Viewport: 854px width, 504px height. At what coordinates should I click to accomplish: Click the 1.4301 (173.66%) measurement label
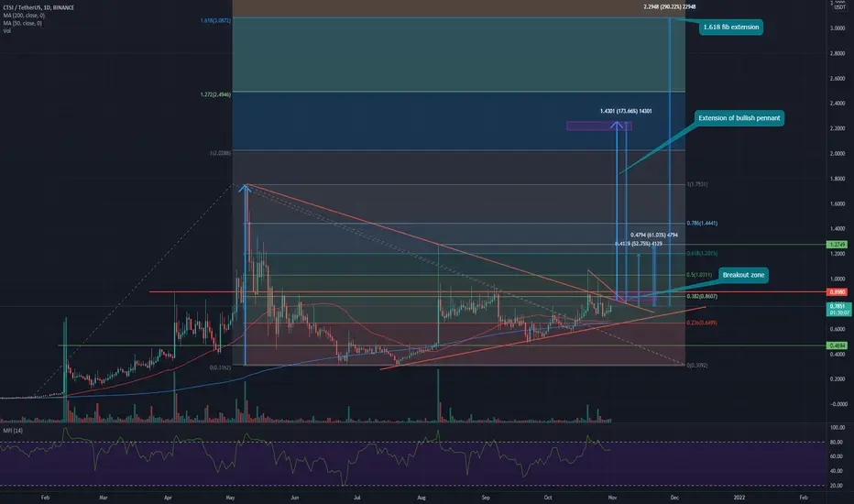pyautogui.click(x=626, y=111)
